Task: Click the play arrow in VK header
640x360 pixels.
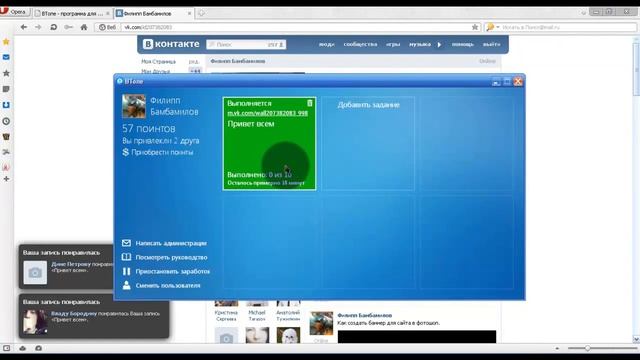Action: pyautogui.click(x=439, y=44)
